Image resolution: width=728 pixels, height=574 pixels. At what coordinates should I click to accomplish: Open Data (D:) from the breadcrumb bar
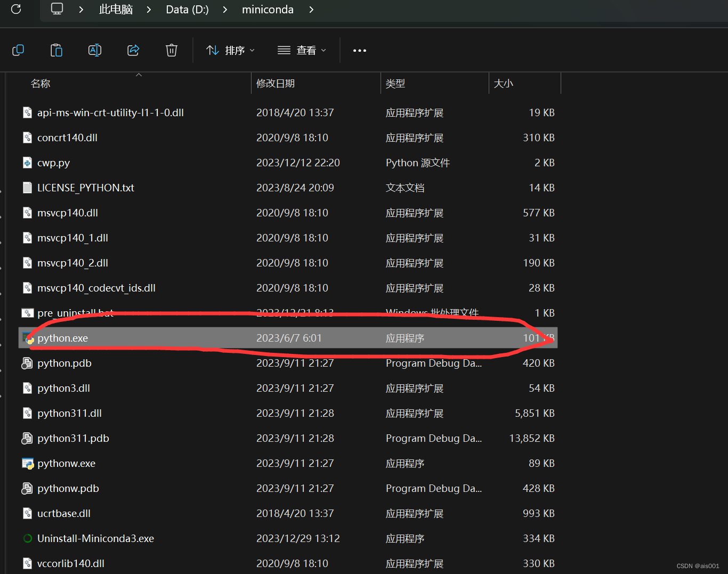click(x=187, y=9)
